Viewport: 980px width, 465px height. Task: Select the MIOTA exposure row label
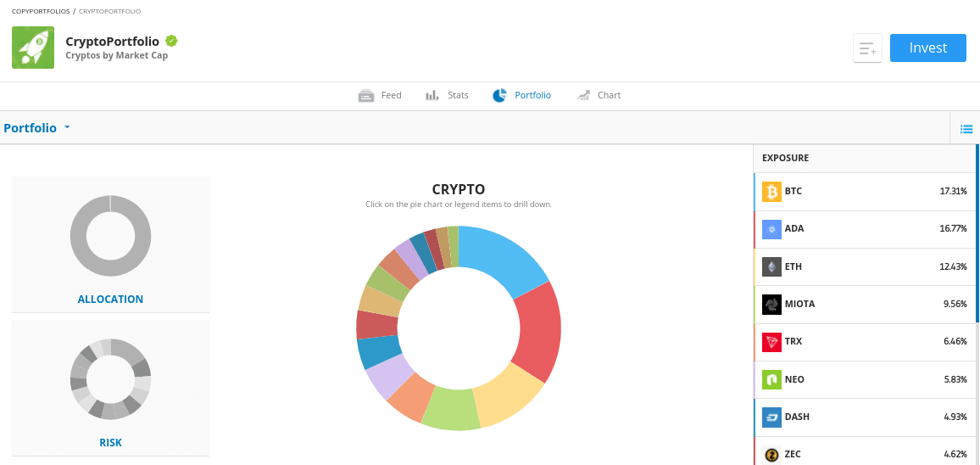[800, 304]
